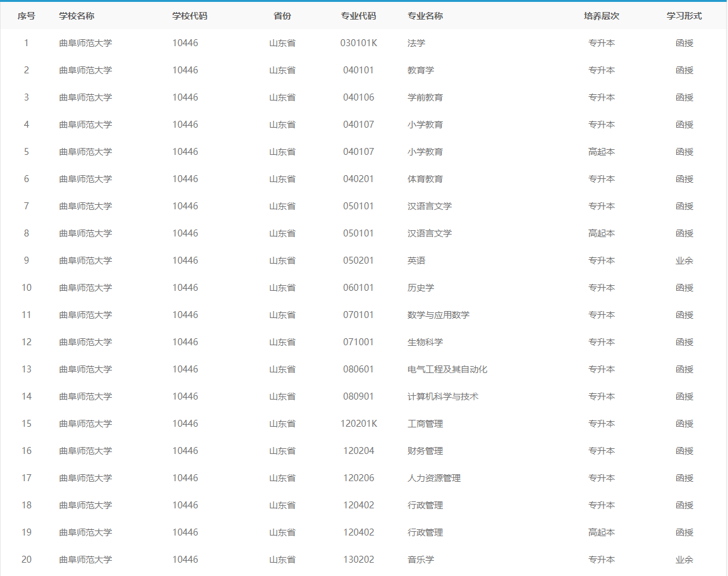The image size is (728, 576).
Task: Select major code 070101
Action: point(358,315)
